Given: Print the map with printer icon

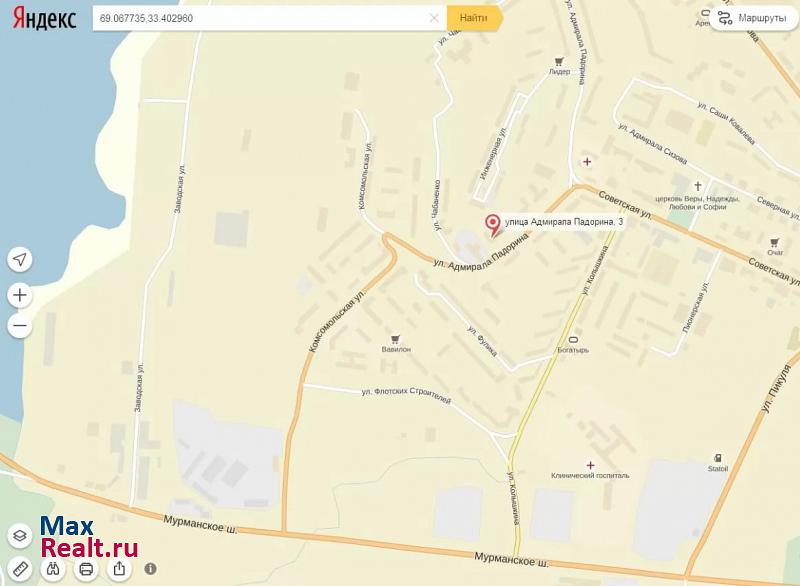Looking at the screenshot, I should [x=86, y=569].
